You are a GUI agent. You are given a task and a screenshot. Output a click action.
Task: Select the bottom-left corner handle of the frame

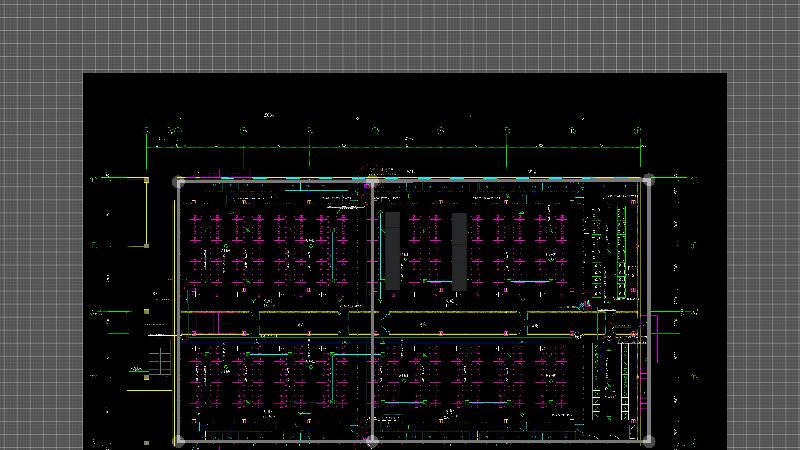pos(179,440)
